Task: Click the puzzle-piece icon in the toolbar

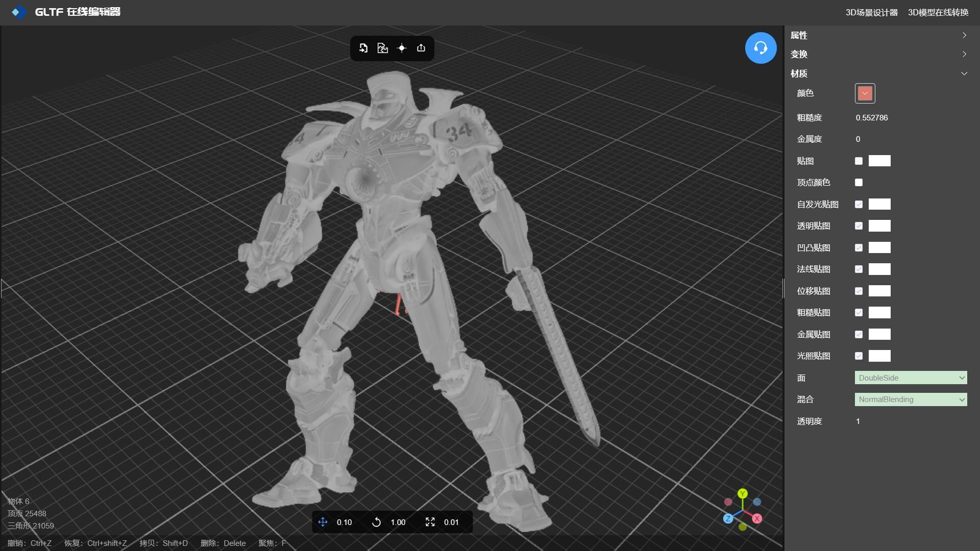Action: click(382, 48)
